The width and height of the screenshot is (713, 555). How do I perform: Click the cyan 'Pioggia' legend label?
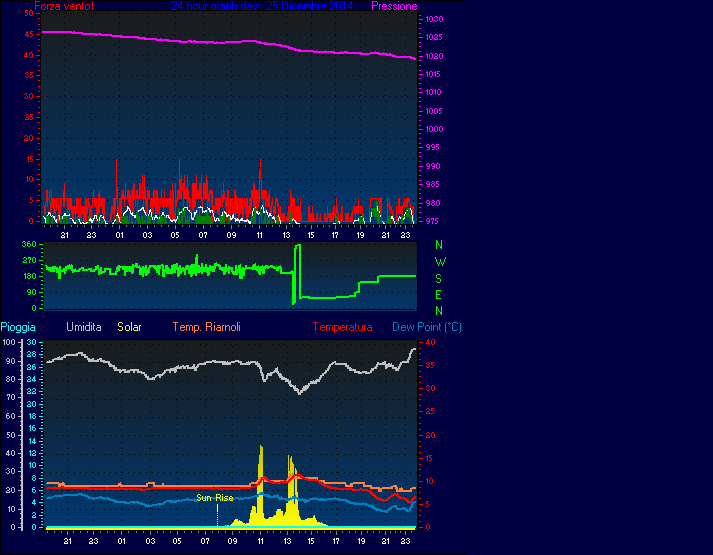coord(18,327)
